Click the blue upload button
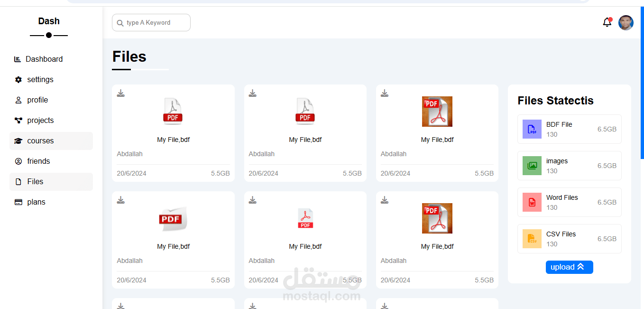The height and width of the screenshot is (309, 644). coord(569,267)
